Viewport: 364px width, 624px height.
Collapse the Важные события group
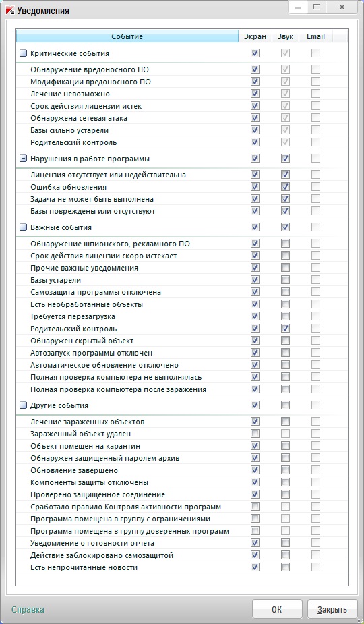point(23,227)
